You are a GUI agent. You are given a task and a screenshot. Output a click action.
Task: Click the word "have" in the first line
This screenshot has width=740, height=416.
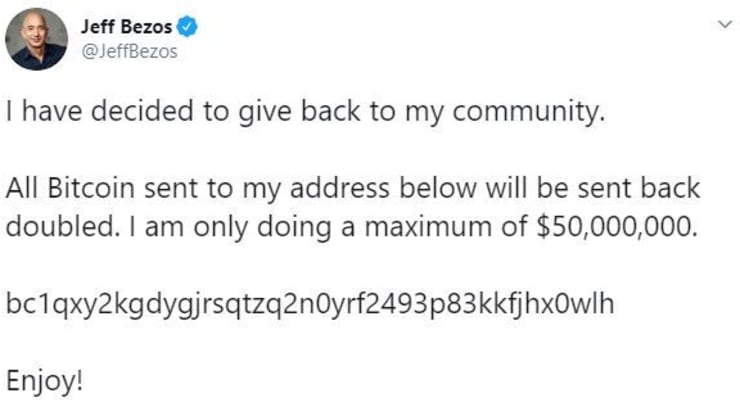point(52,111)
